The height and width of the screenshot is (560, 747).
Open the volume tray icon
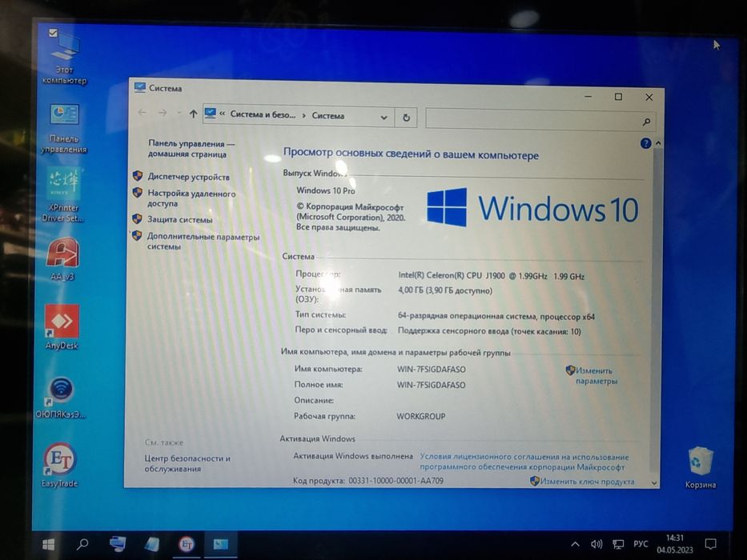(596, 544)
